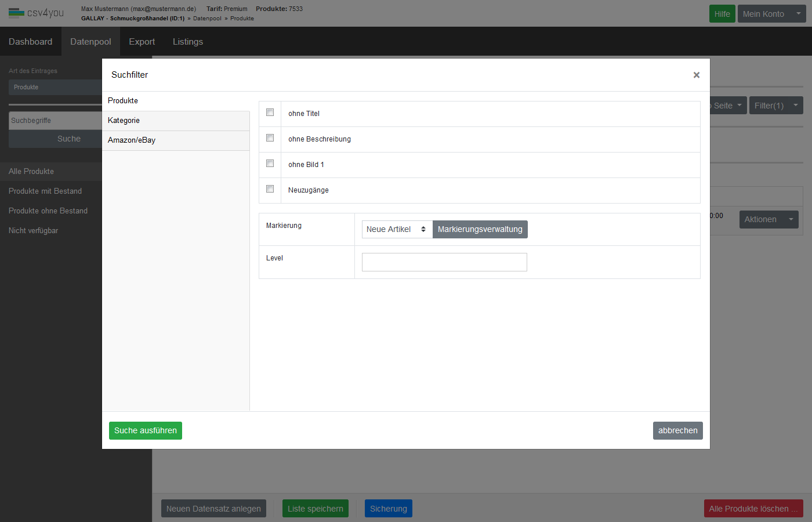The image size is (812, 522).
Task: Switch to the Kategorie filter tab
Action: [176, 121]
